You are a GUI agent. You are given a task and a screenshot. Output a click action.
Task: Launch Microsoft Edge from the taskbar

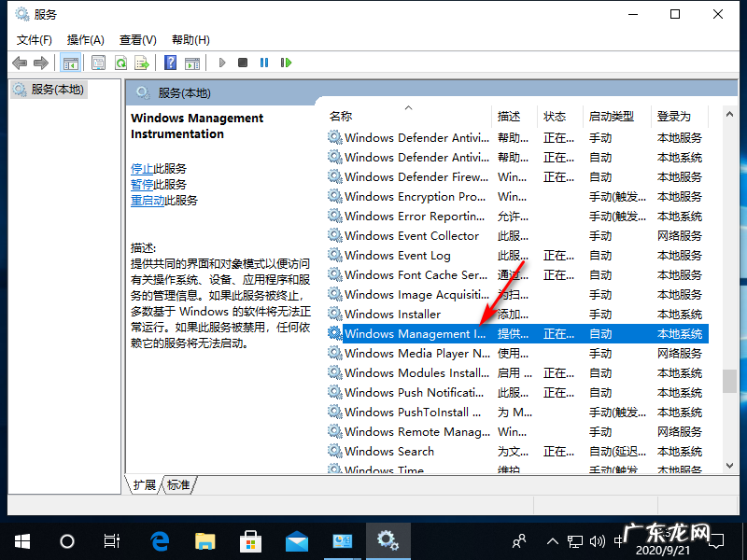coord(159,539)
